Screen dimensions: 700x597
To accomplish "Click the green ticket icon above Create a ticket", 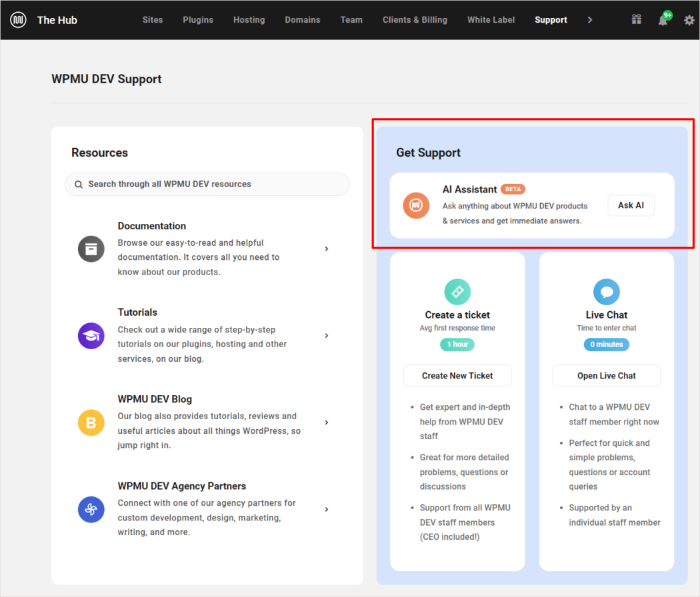I will [457, 291].
